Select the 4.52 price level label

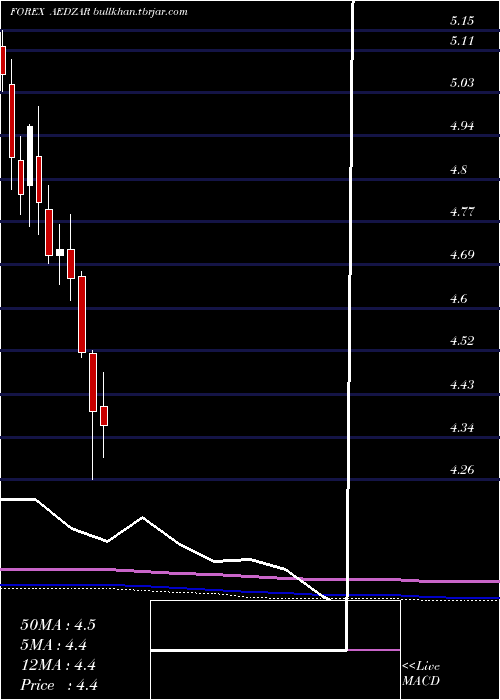tap(462, 341)
